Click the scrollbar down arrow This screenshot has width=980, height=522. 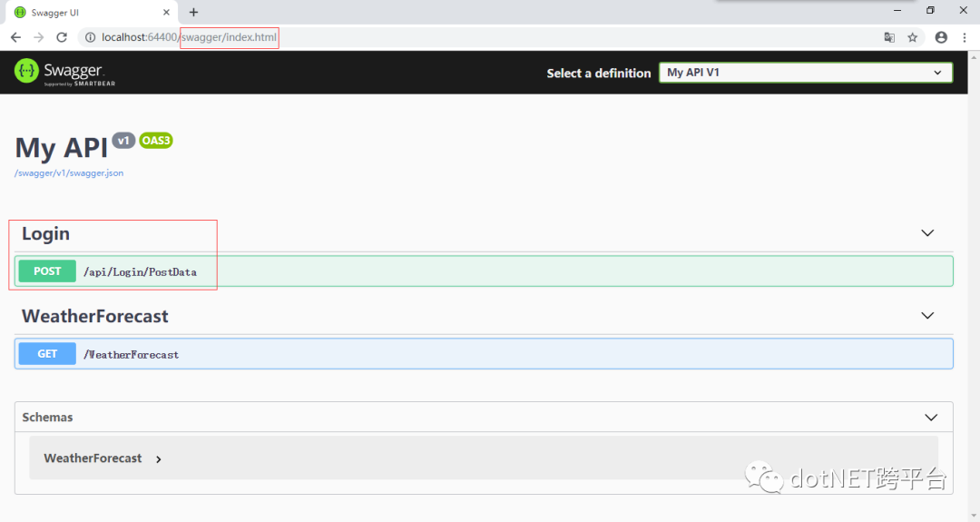tap(974, 516)
